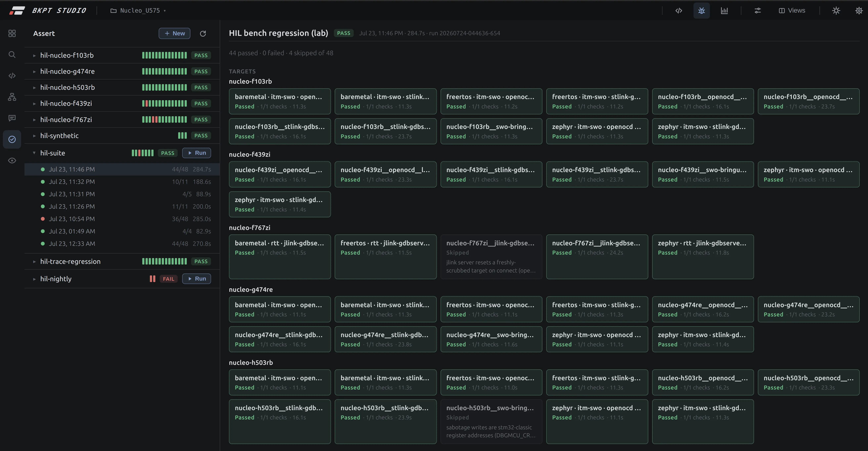Switch to code view in top toolbar

[679, 10]
